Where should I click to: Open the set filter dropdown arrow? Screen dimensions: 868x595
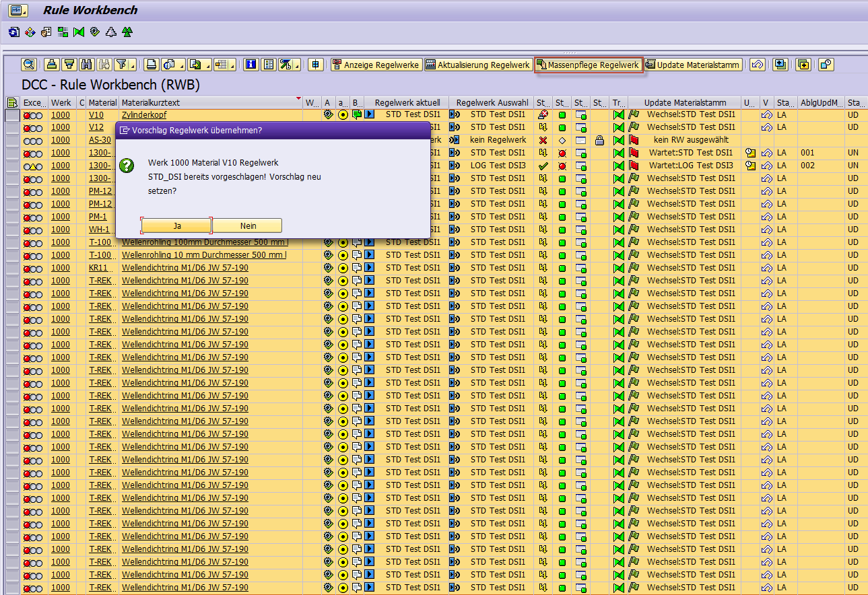[x=133, y=65]
